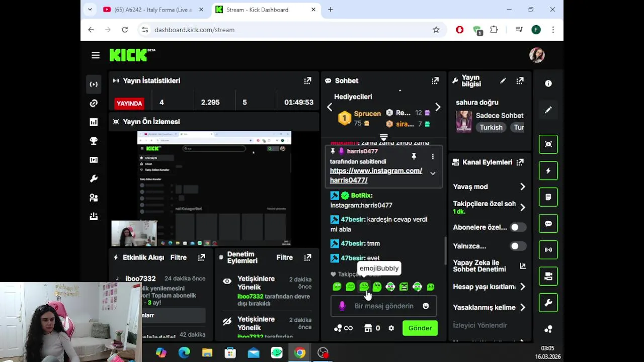Screen dimensions: 644x362
Task: Open three-dot options on pinned message
Action: point(432,157)
